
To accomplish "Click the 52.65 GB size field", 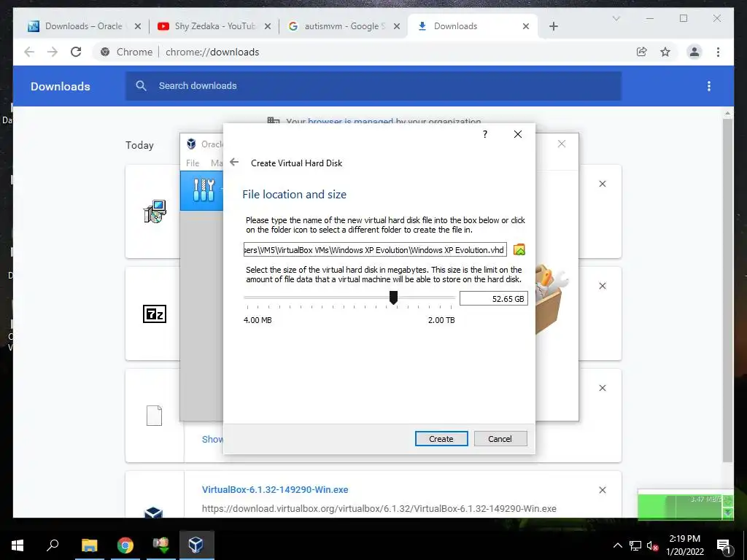I will [494, 298].
